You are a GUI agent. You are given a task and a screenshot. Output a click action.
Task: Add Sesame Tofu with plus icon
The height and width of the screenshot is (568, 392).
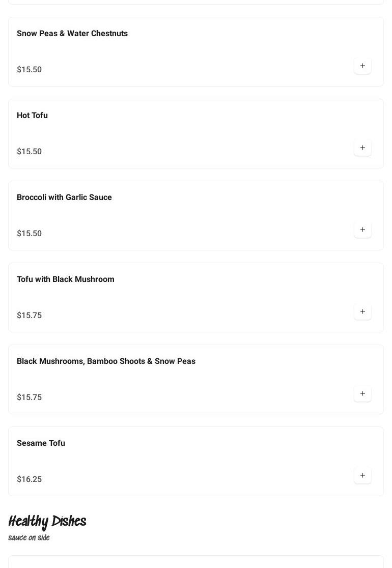tap(362, 475)
